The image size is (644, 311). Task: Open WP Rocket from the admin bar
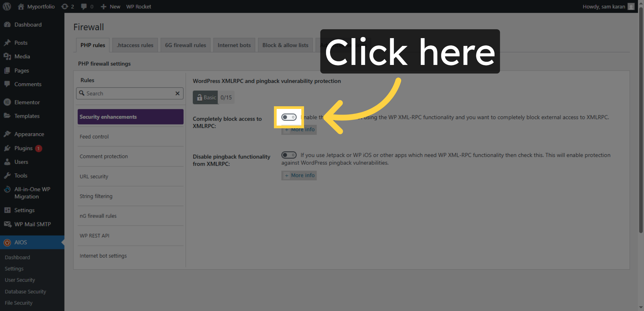[138, 6]
